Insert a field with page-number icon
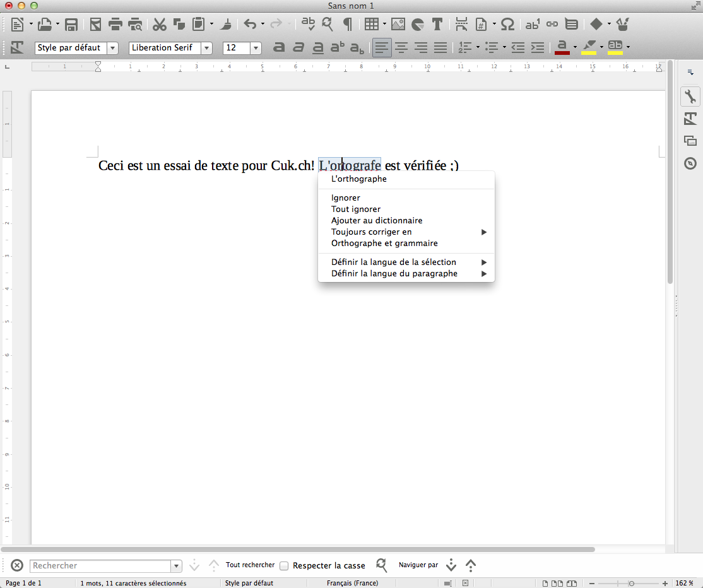This screenshot has height=588, width=703. 481,24
